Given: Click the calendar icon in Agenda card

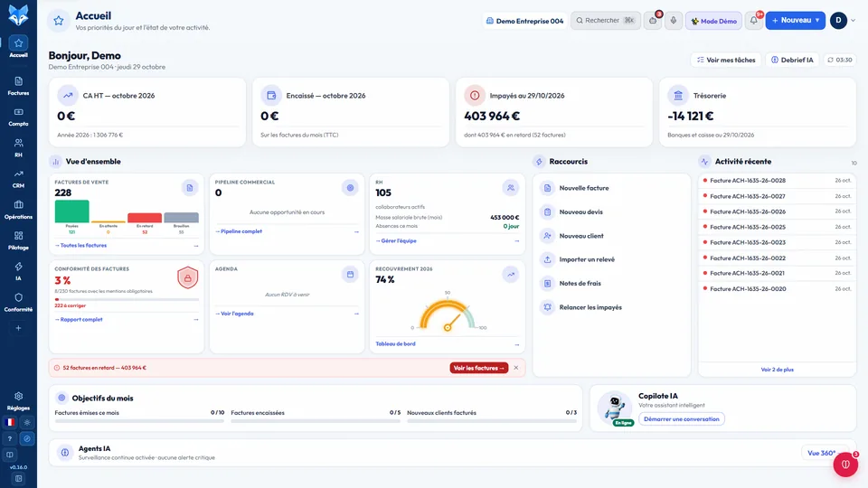Looking at the screenshot, I should click(x=351, y=275).
